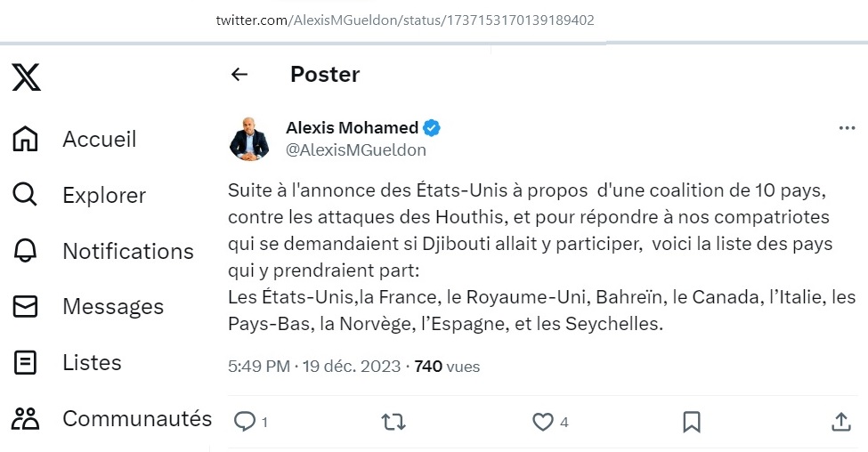This screenshot has height=452, width=868.
Task: Open the post timestamp 5:49 PM link
Action: [259, 367]
